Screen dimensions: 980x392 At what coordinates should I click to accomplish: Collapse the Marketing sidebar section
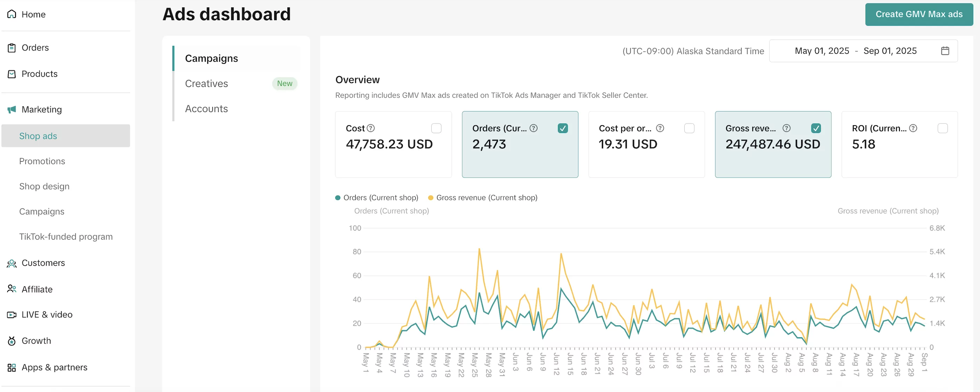pos(41,109)
